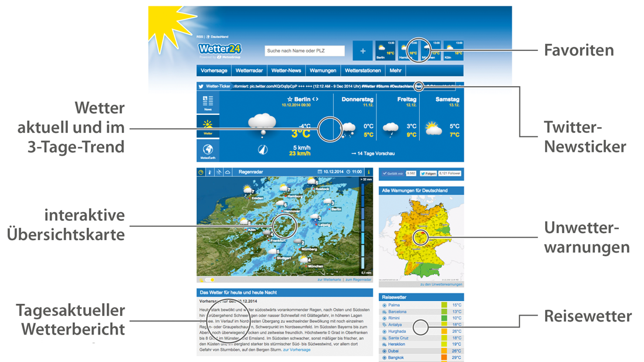Open the Wetterradar menu
The width and height of the screenshot is (644, 362).
(249, 71)
